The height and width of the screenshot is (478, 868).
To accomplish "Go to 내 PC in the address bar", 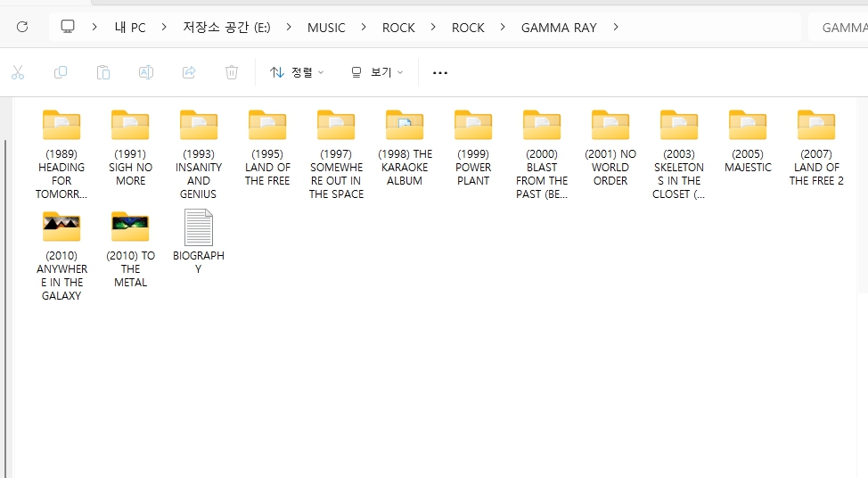I will click(x=130, y=27).
